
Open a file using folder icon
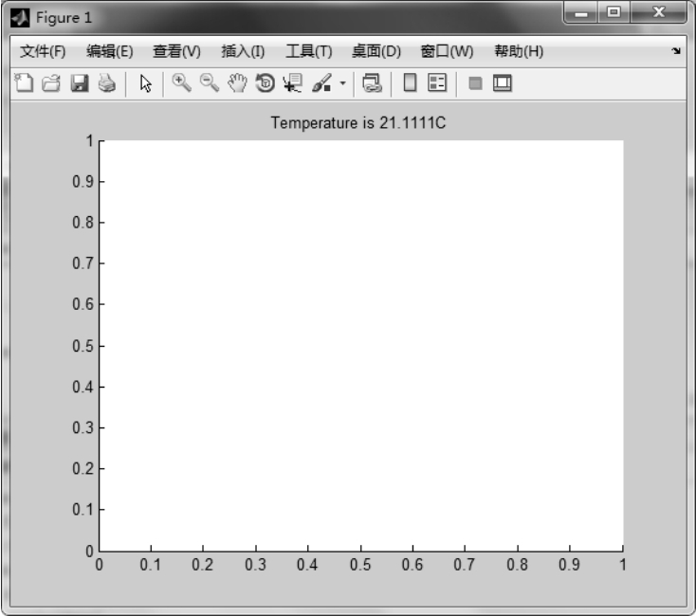(x=51, y=83)
